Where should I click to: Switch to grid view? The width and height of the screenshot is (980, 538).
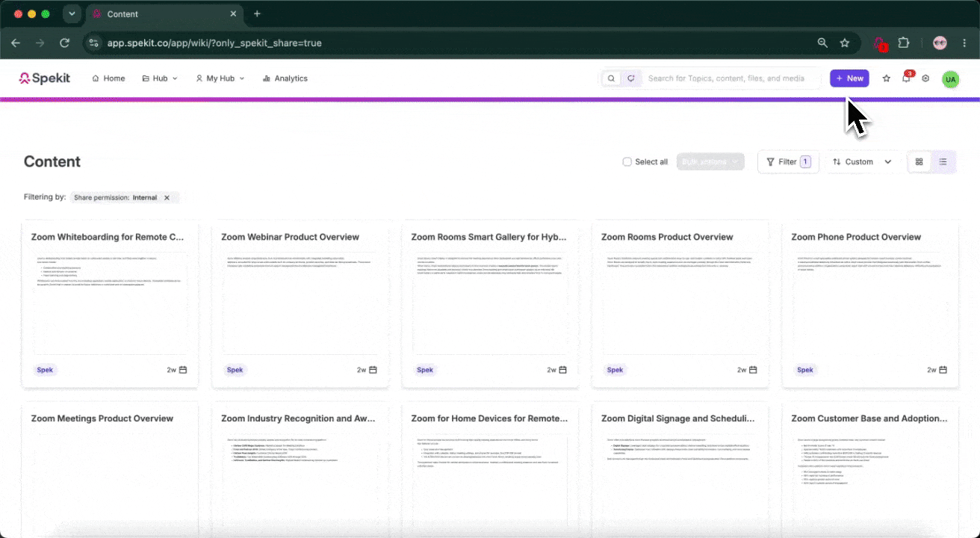919,162
